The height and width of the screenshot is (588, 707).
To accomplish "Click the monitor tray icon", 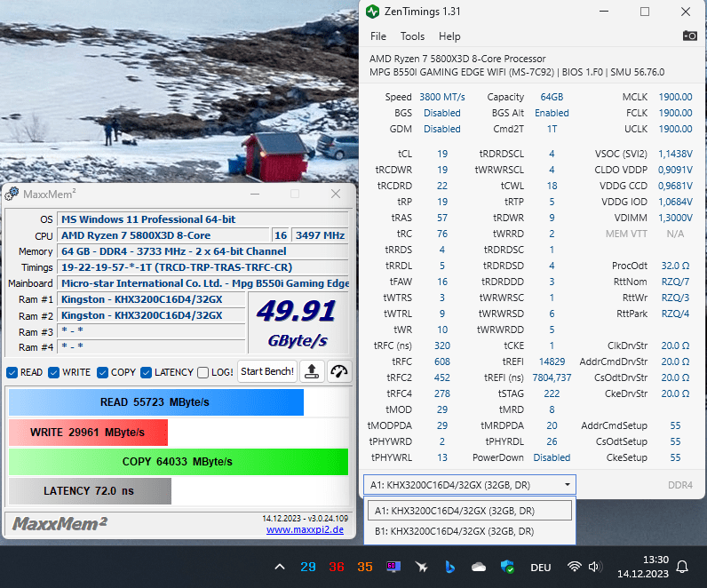I will coord(393,567).
